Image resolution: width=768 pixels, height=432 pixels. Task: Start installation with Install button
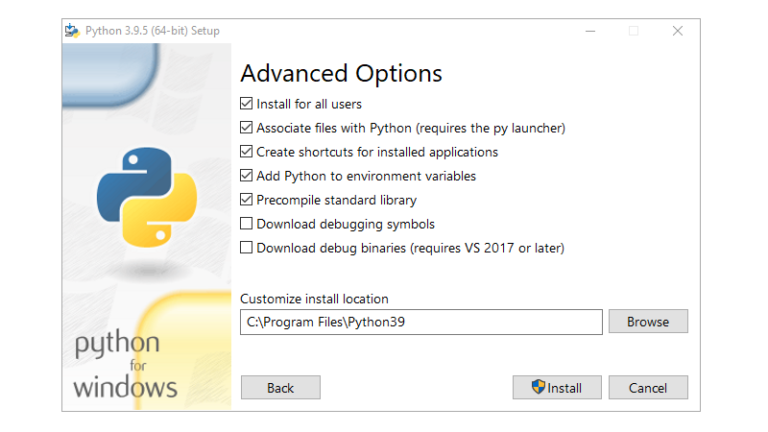(557, 387)
